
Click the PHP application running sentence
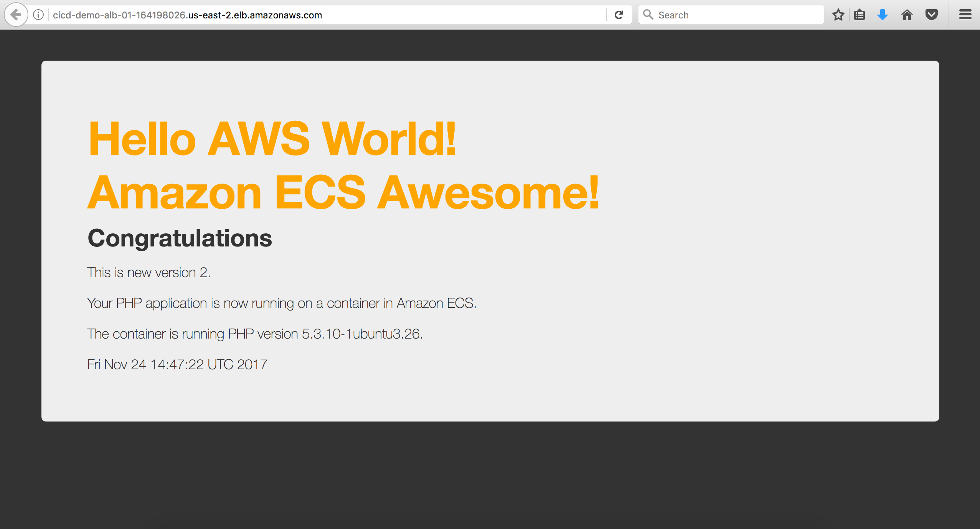point(282,303)
